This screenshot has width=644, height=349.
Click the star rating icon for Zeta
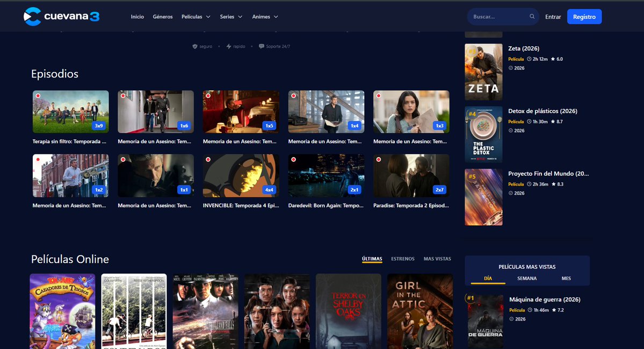point(553,59)
